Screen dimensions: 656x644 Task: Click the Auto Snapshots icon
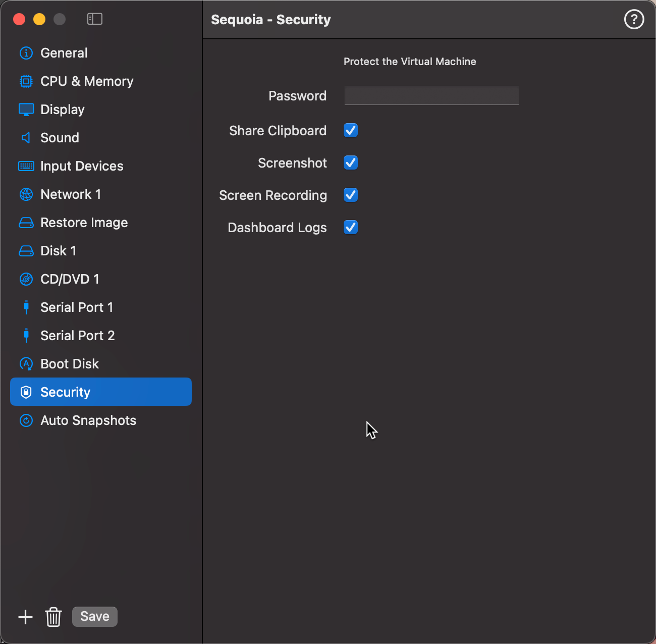pyautogui.click(x=26, y=420)
